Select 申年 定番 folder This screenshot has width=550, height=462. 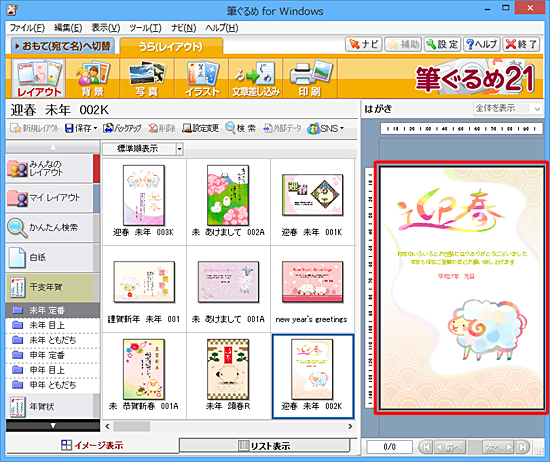53,355
